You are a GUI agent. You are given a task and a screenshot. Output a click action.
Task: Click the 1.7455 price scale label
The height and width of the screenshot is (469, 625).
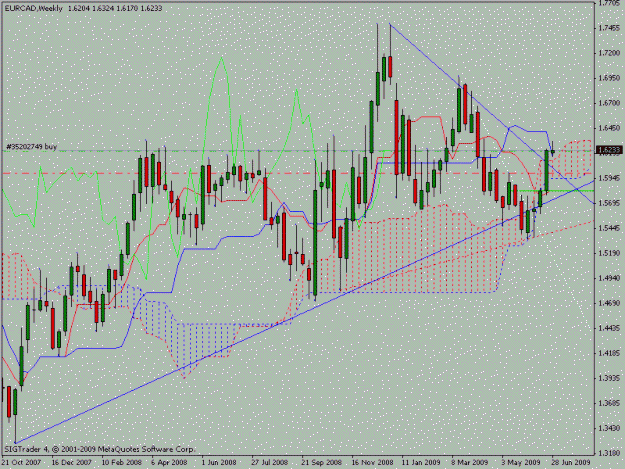[x=609, y=28]
